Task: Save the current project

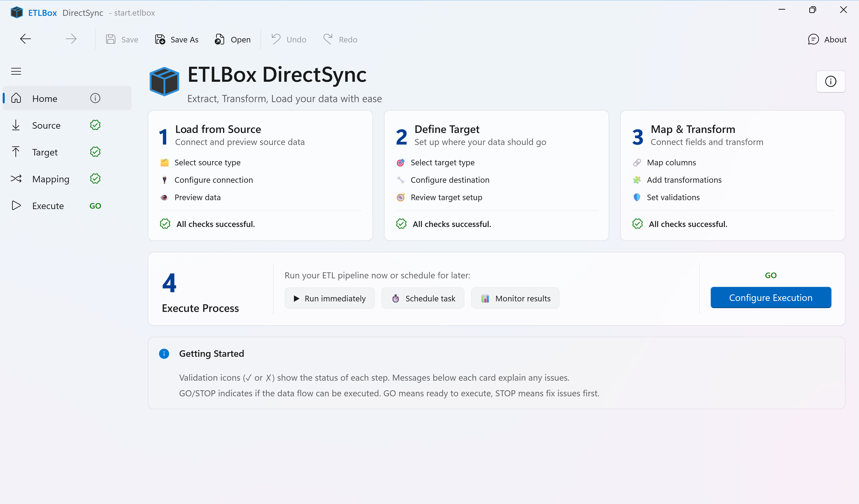Action: tap(121, 39)
